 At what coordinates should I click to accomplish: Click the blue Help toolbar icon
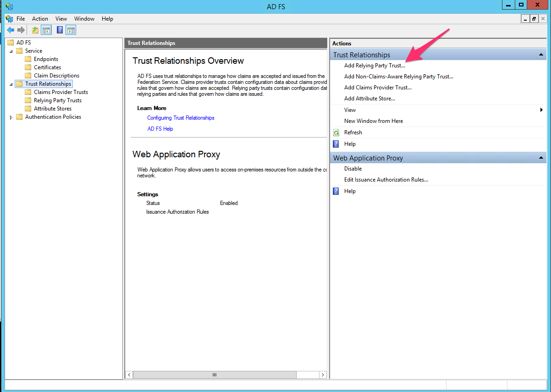click(60, 30)
